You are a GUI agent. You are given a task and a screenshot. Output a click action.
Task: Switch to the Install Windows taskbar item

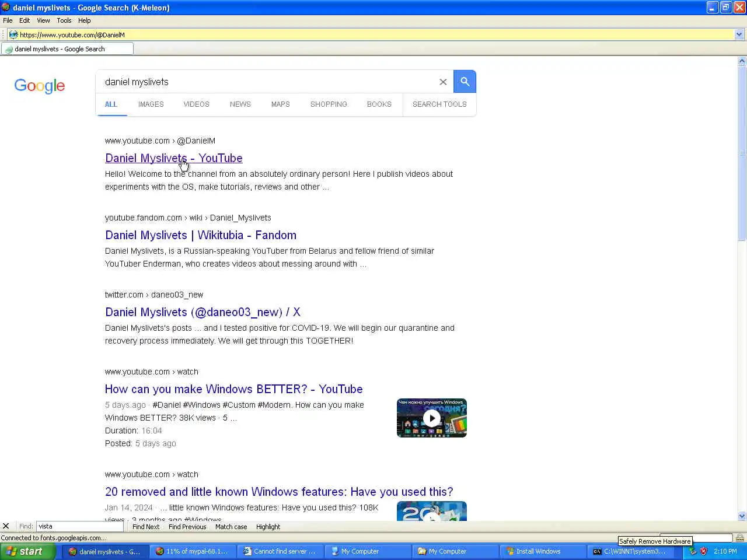543,551
